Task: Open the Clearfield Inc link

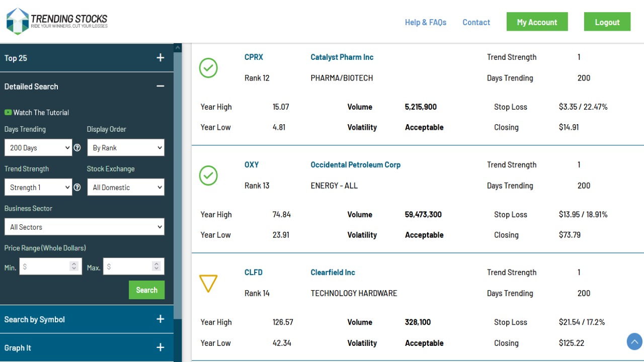Action: point(333,273)
